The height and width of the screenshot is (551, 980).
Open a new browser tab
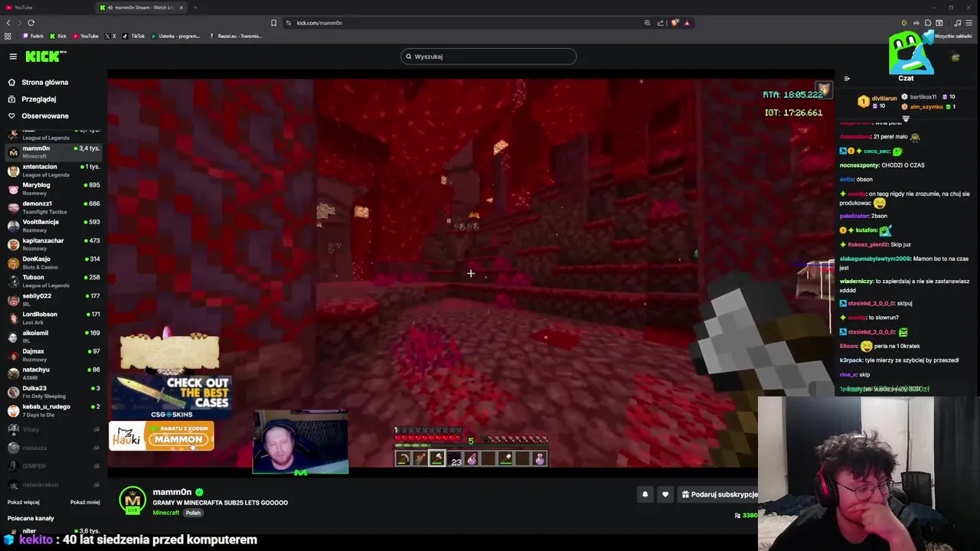point(195,8)
